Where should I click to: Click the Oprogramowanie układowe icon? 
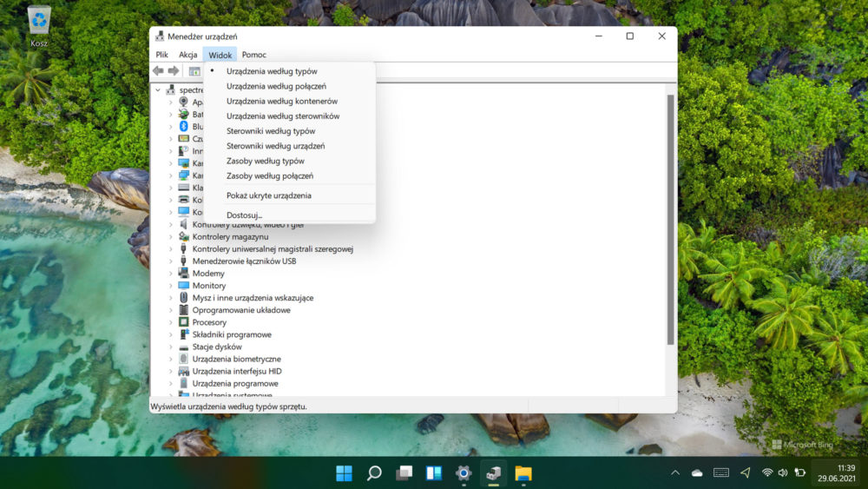(x=184, y=309)
